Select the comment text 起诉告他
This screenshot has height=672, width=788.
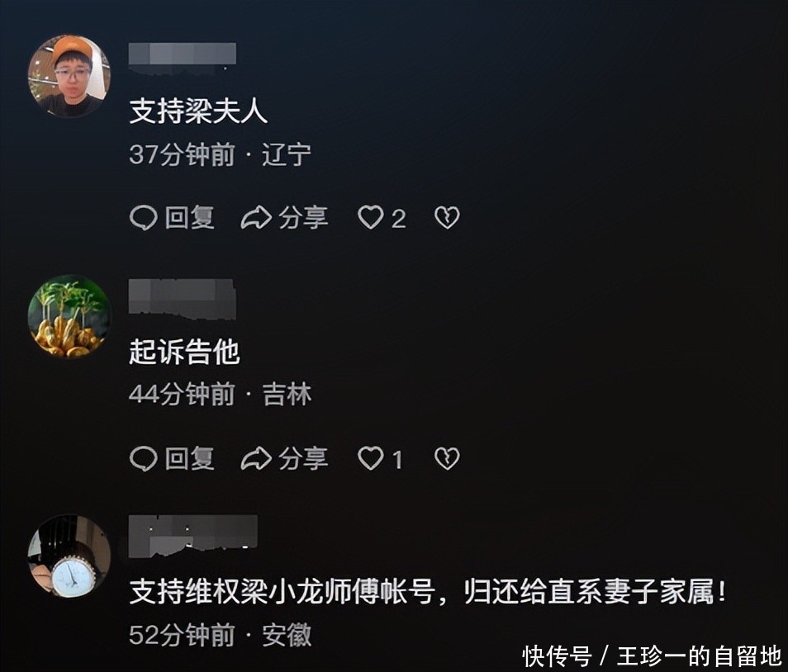click(x=184, y=351)
